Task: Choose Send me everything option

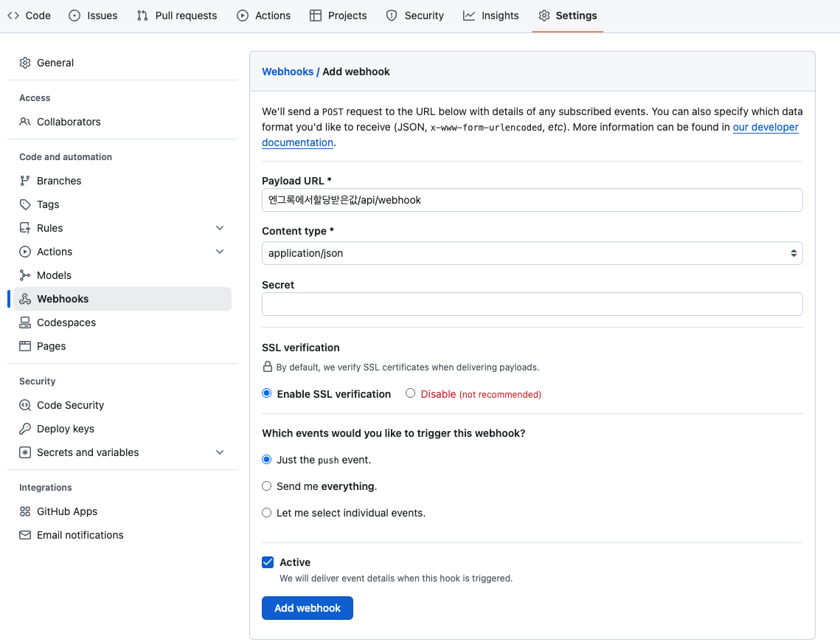Action: [267, 486]
